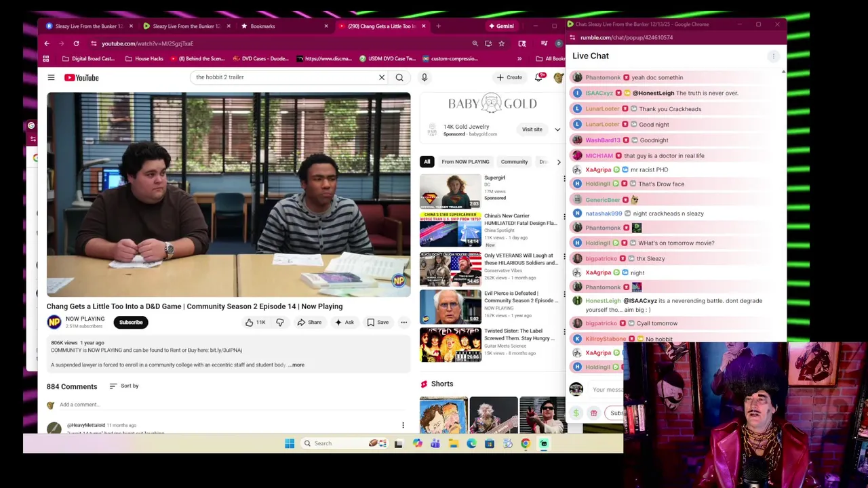Open Live Chat three-dot options menu
Screen dimensions: 868x488
tap(773, 56)
